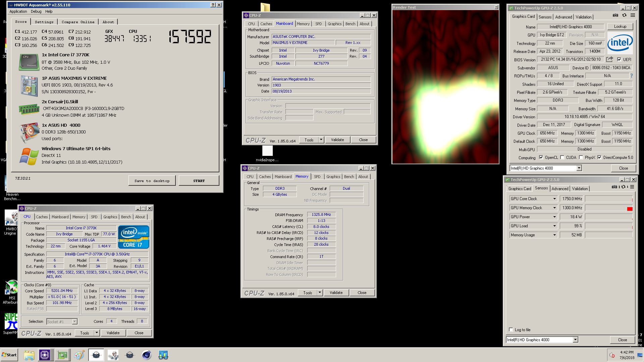Click the camera screenshot icon in GPU-Z Graphics Card window
The image size is (644, 362).
[x=615, y=15]
